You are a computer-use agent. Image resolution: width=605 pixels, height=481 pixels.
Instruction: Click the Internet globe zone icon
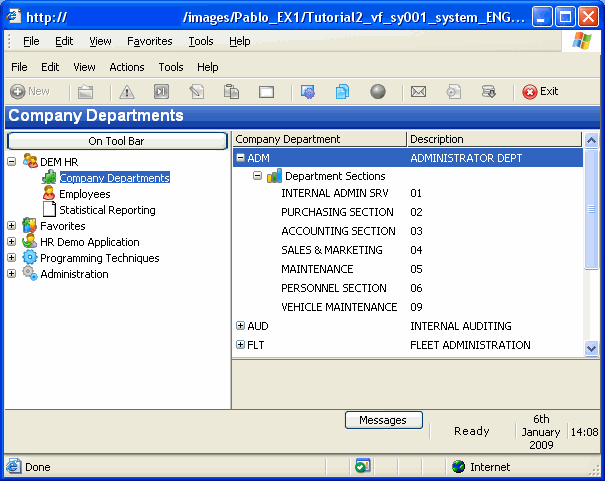tap(458, 467)
